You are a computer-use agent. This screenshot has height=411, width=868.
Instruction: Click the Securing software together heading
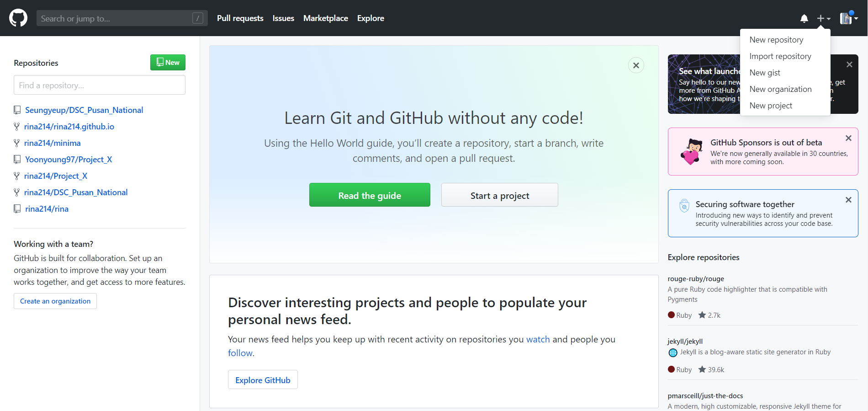coord(745,204)
